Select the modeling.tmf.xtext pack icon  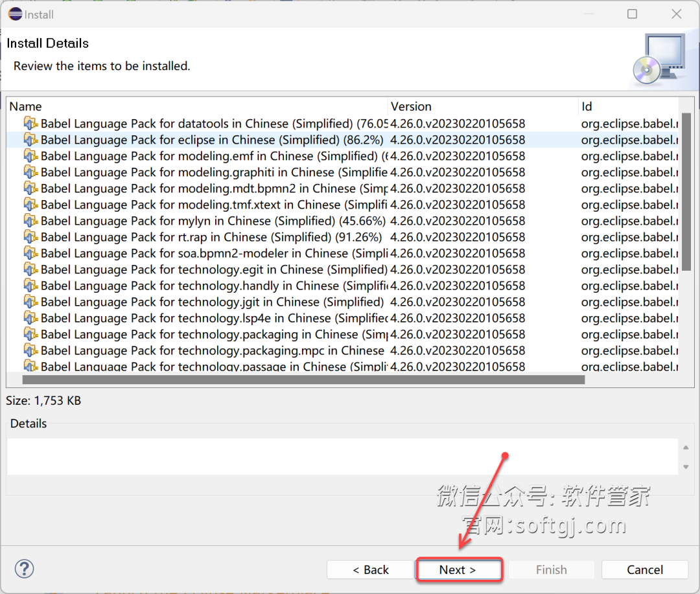coord(30,205)
